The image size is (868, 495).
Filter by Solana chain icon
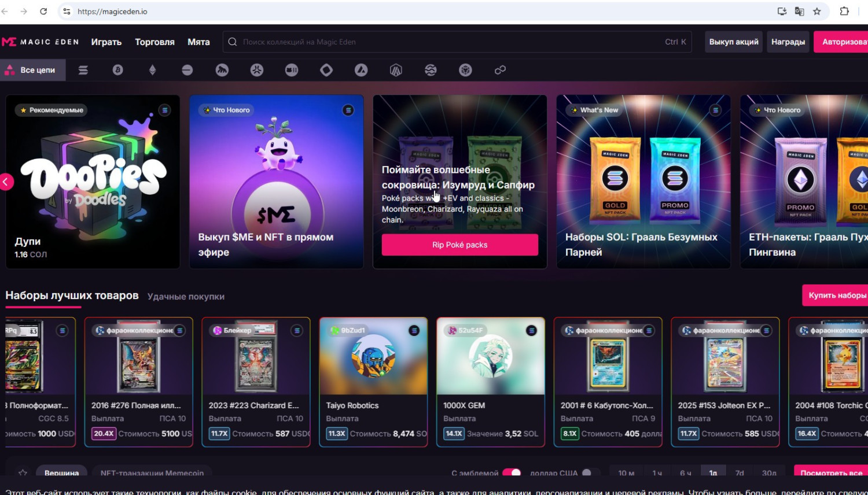tap(83, 70)
